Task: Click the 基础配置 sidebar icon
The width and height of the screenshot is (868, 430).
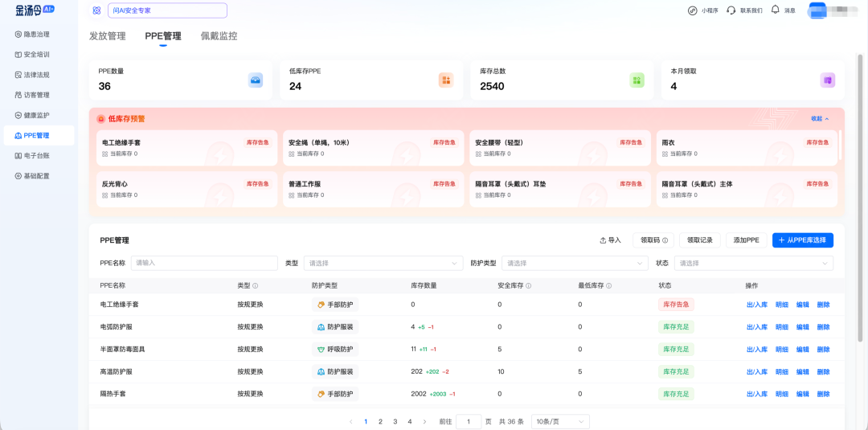Action: point(18,176)
